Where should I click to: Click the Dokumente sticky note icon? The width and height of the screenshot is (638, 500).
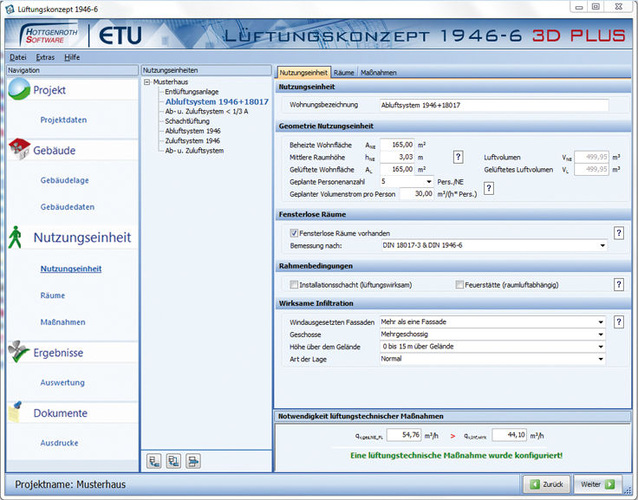click(x=19, y=412)
